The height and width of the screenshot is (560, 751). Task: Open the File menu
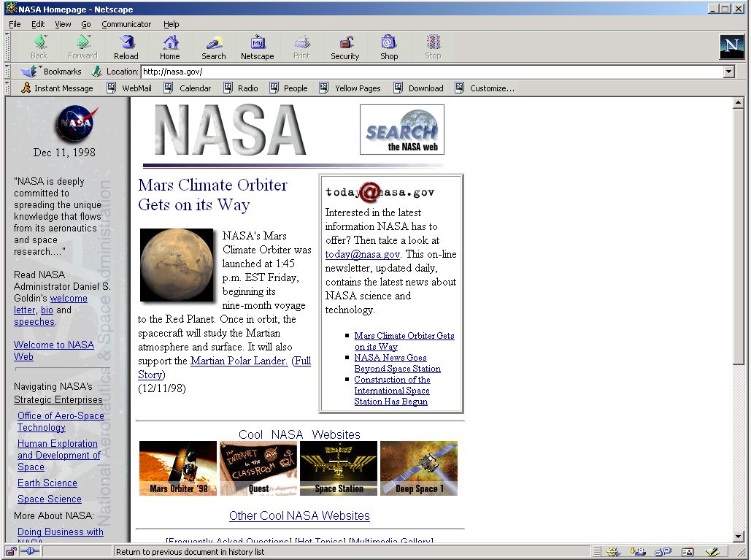click(15, 24)
